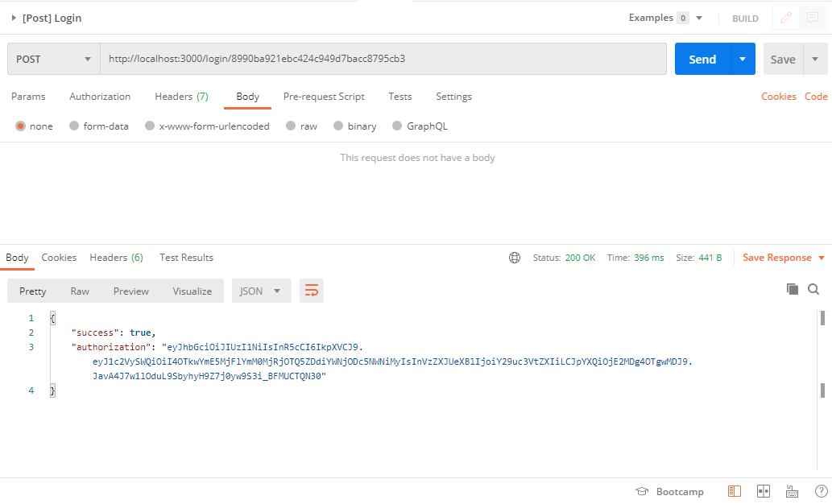Open Bootcamp graduation cap icon
The height and width of the screenshot is (504, 832).
[x=642, y=492]
